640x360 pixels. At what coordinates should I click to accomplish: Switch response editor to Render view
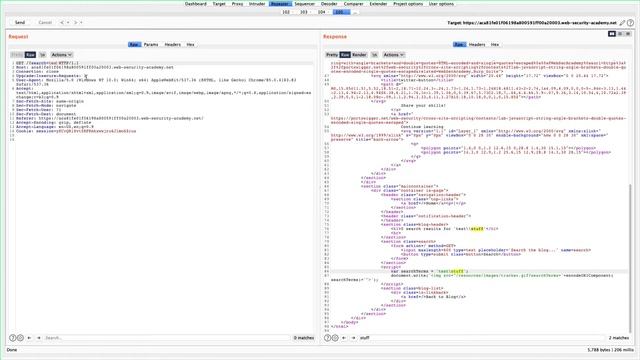tap(359, 55)
